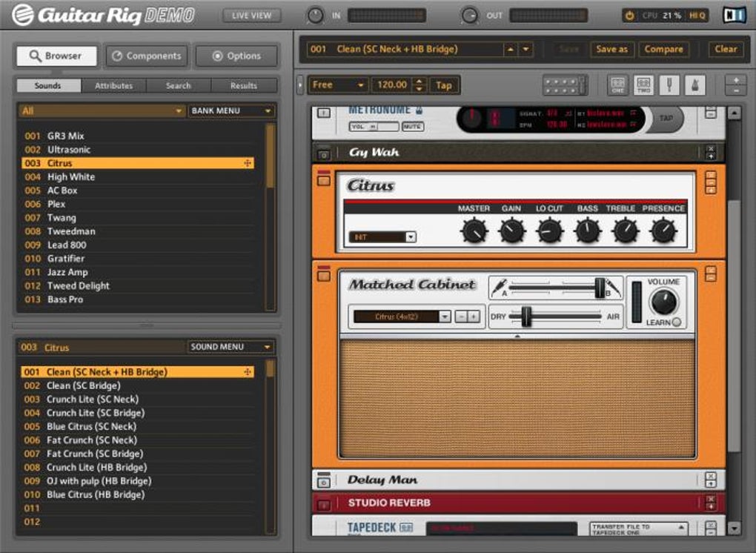Click the input level knob
The width and height of the screenshot is (756, 553).
(315, 16)
